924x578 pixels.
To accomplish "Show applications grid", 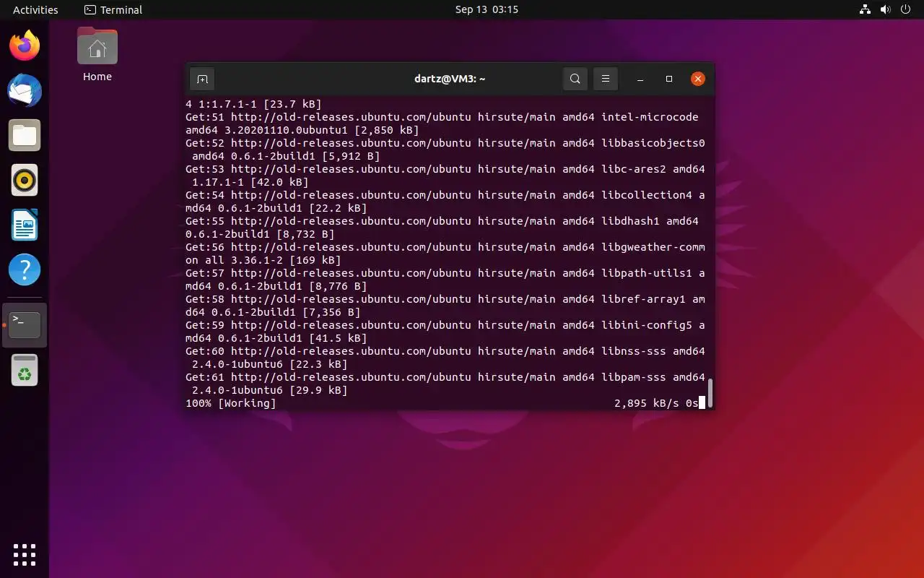I will 25,554.
